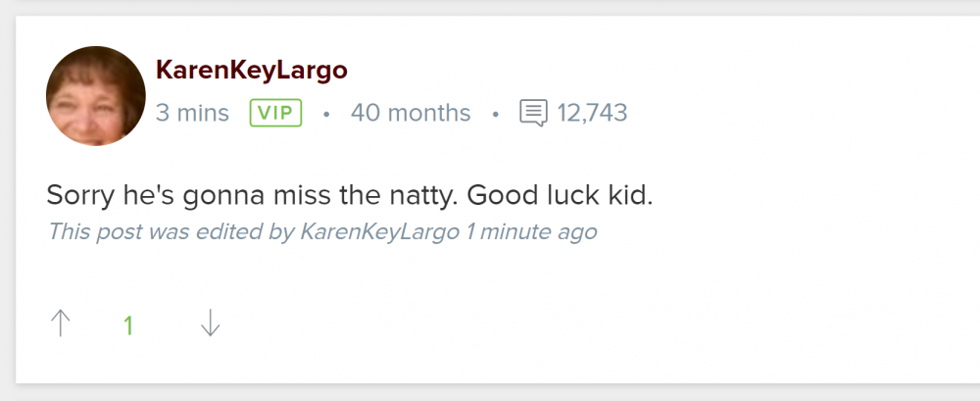Click the dot separator after "40 months"

(x=496, y=114)
